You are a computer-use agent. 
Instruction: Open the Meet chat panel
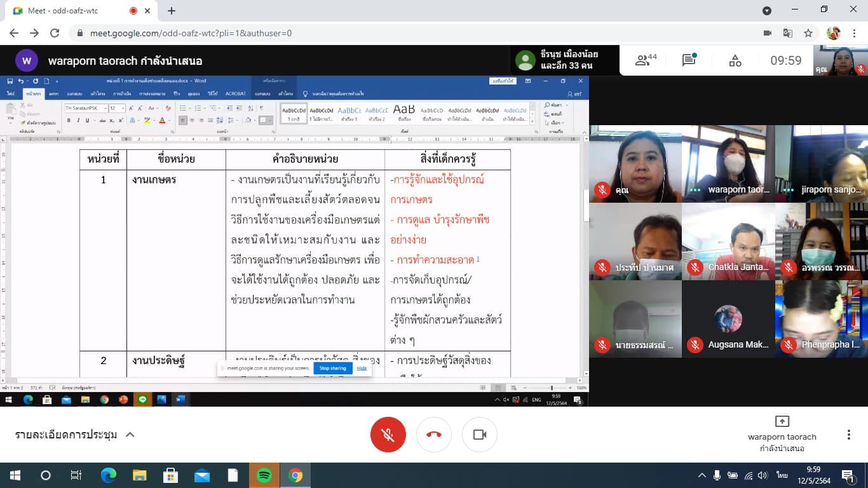pyautogui.click(x=689, y=60)
